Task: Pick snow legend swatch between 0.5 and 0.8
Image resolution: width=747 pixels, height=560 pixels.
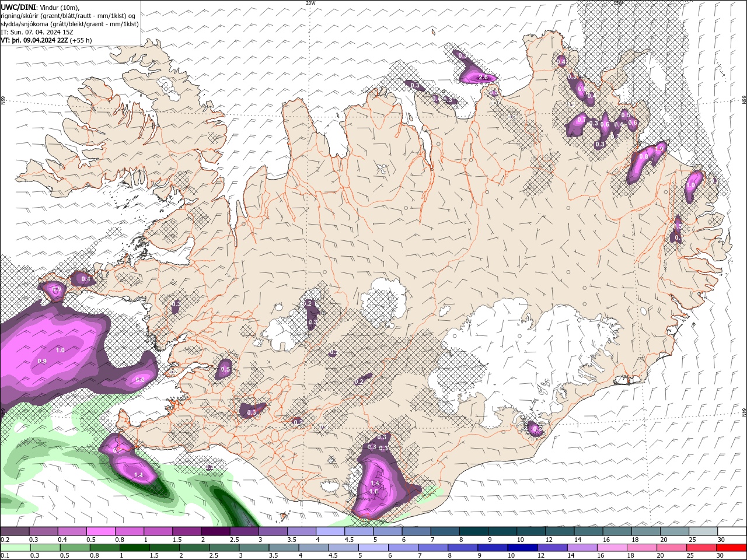Action: coord(100,531)
